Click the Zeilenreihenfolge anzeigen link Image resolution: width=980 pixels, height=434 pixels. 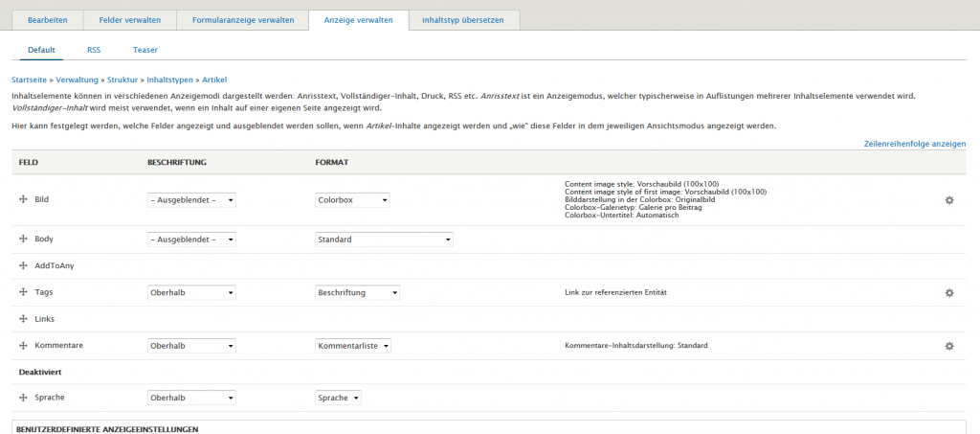pyautogui.click(x=914, y=144)
